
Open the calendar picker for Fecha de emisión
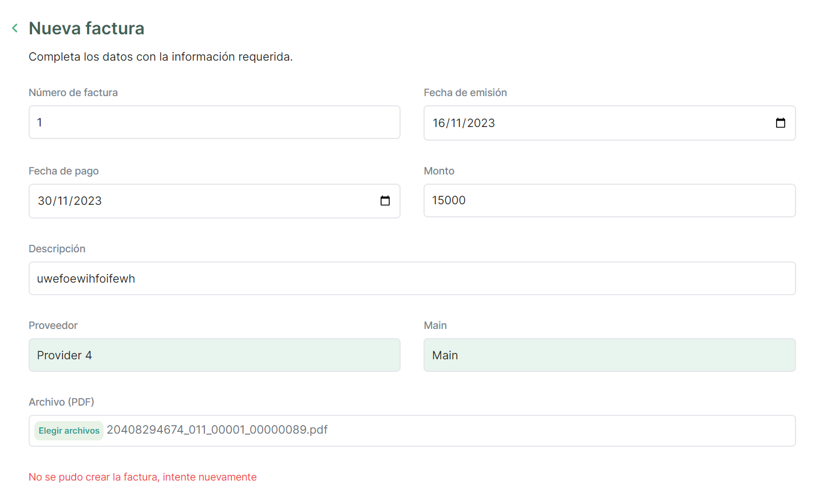780,123
